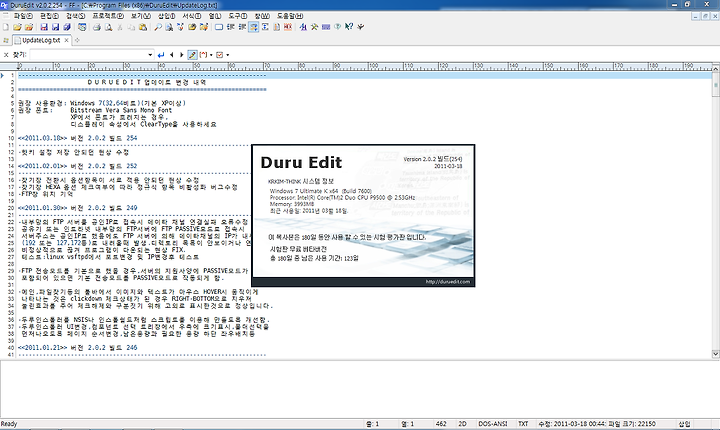
Task: Open the 검색(S) menu
Action: pos(75,16)
